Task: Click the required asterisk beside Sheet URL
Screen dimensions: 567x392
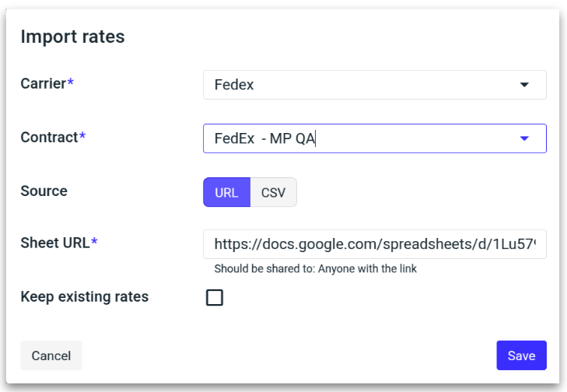Action: 94,242
